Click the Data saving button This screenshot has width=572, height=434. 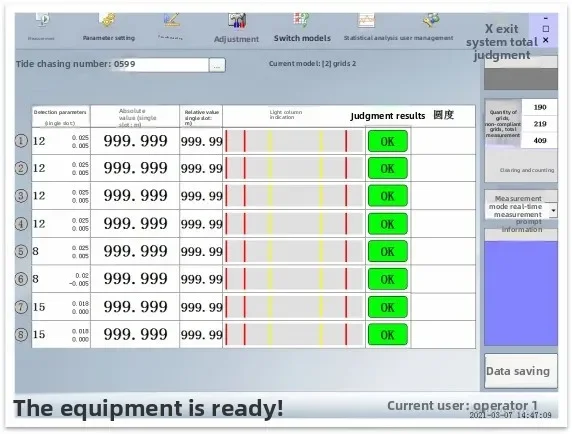pyautogui.click(x=521, y=371)
